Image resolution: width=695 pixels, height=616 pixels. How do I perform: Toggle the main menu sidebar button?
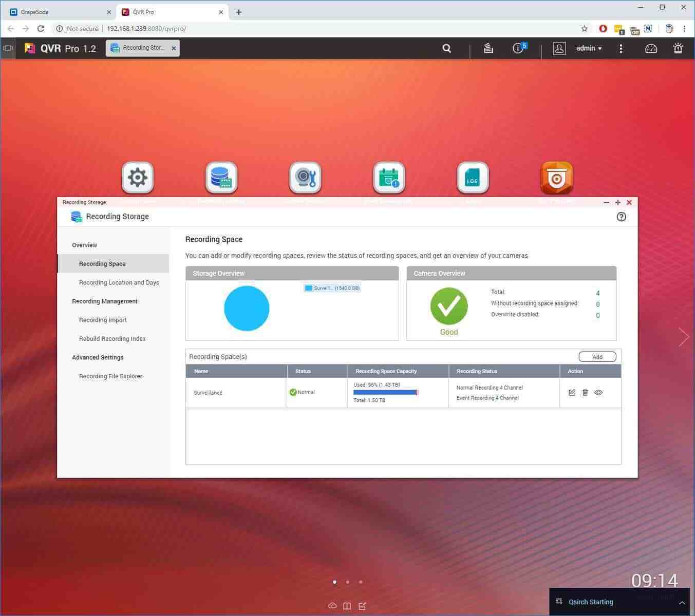pyautogui.click(x=8, y=48)
